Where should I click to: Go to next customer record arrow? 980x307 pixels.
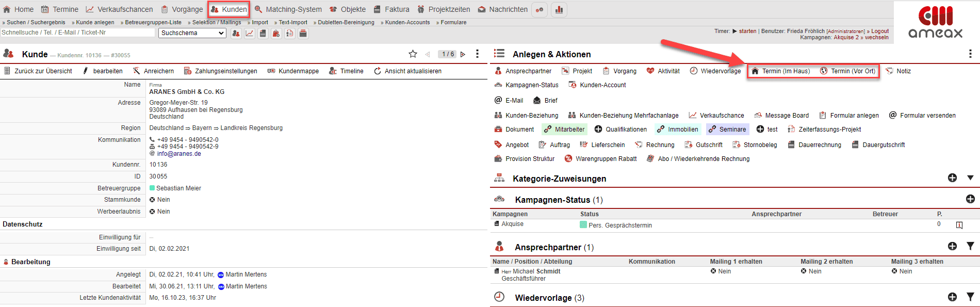click(x=463, y=54)
